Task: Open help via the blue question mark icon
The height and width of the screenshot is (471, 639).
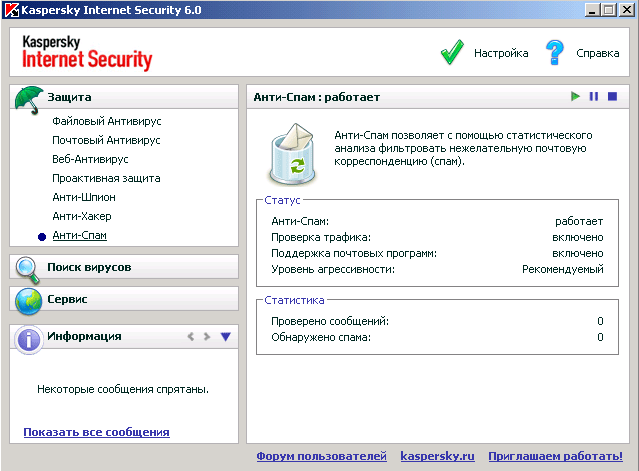Action: tap(555, 52)
